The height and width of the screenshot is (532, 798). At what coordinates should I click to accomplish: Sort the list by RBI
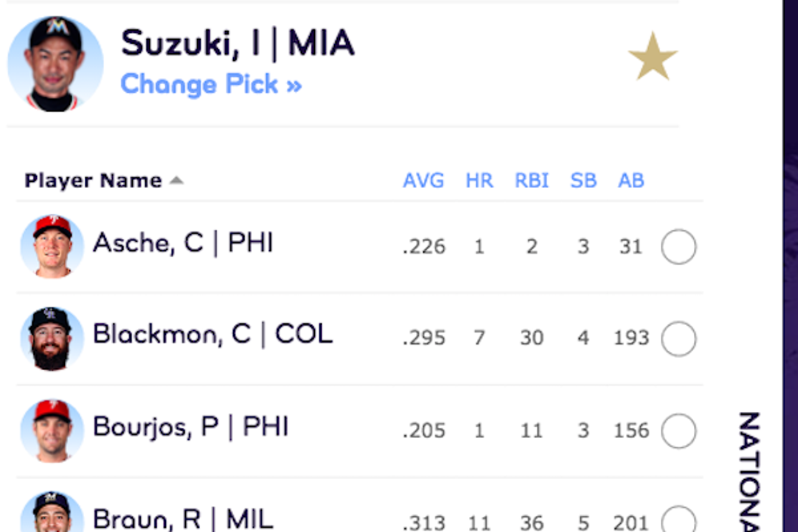[x=532, y=181]
